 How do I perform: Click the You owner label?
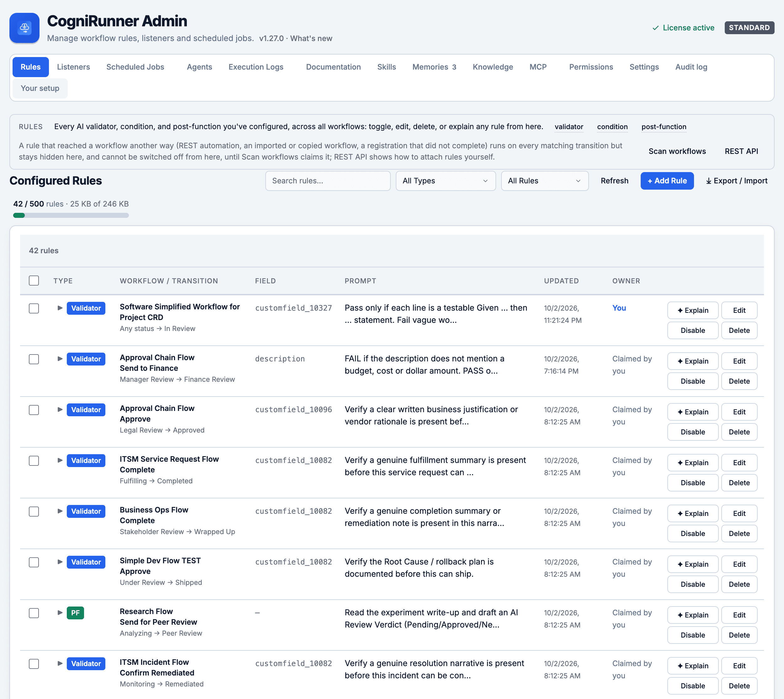619,308
